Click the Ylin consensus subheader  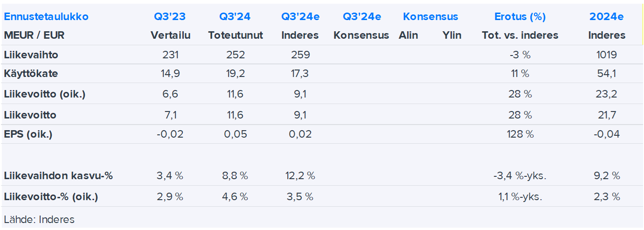click(x=452, y=35)
